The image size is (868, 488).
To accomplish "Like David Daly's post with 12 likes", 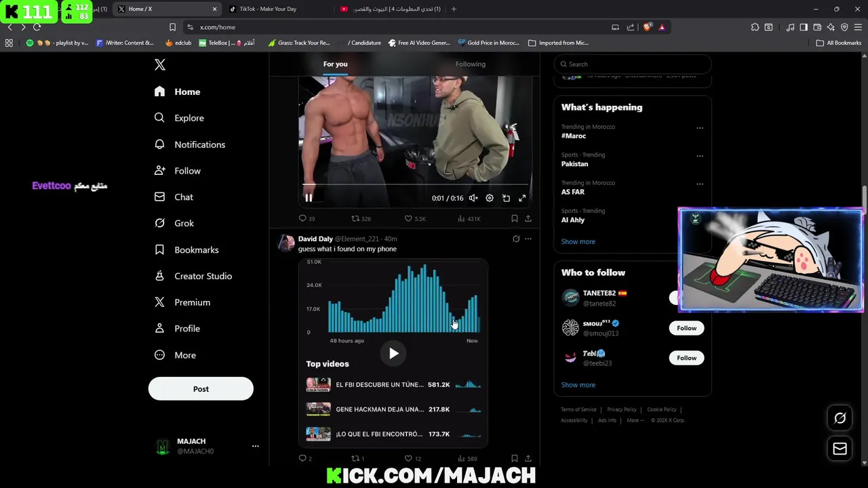I will click(x=413, y=459).
